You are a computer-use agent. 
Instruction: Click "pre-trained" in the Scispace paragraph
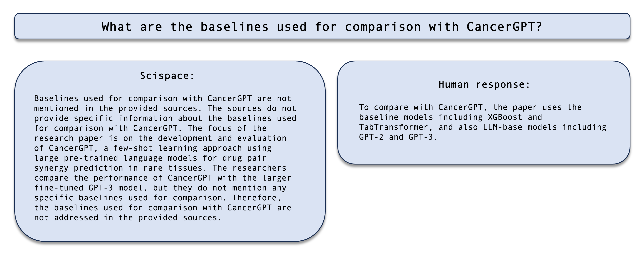(91, 158)
